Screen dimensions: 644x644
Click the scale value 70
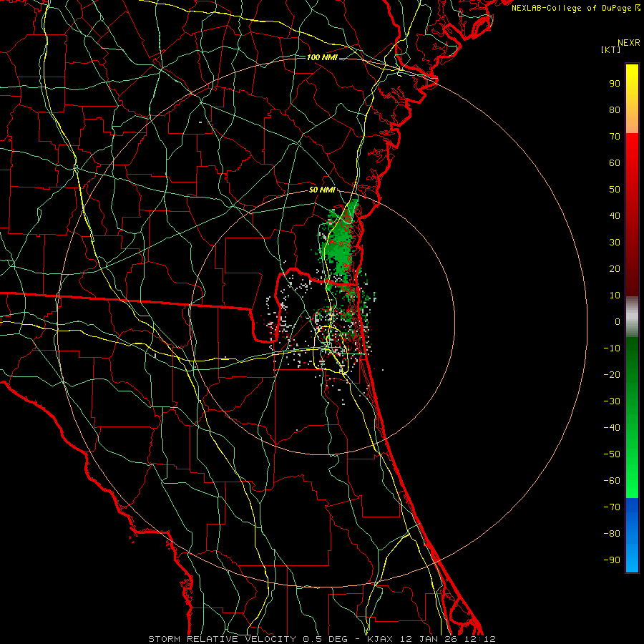coord(615,137)
